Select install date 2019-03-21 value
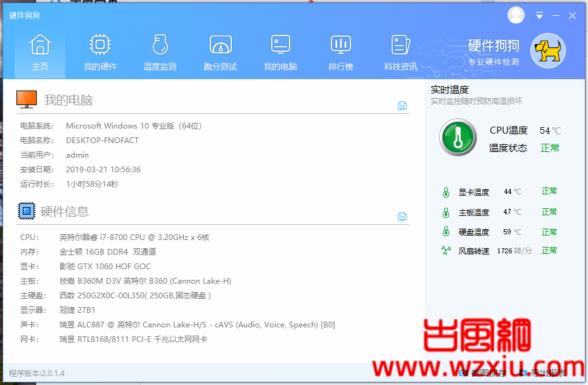Viewport: 588px width, 385px height. tap(103, 170)
